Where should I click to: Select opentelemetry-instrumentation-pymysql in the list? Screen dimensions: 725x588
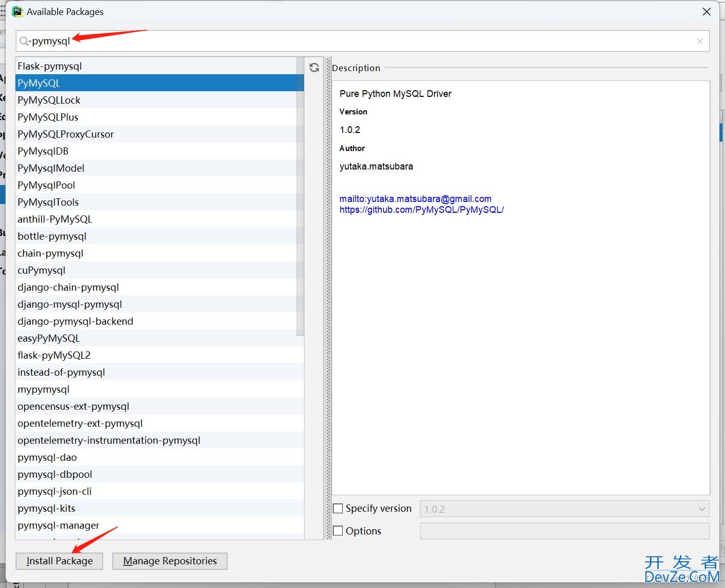pyautogui.click(x=160, y=440)
